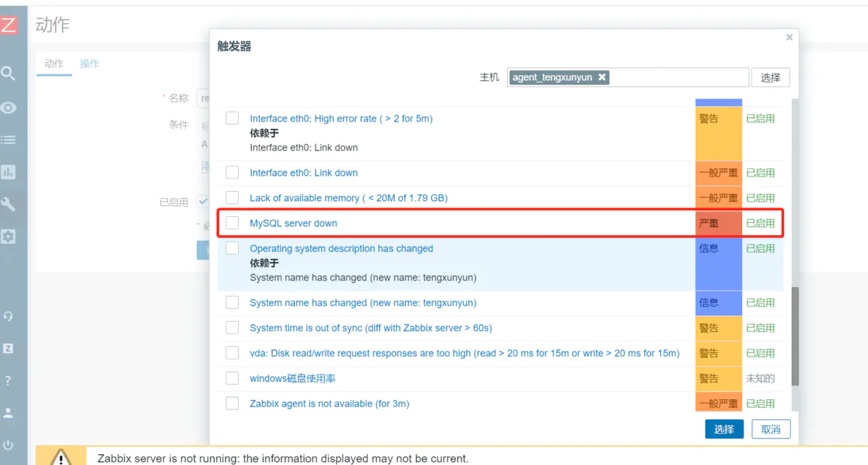Tick checkbox for Zabbix agent not available
868x465 pixels.
tap(232, 404)
